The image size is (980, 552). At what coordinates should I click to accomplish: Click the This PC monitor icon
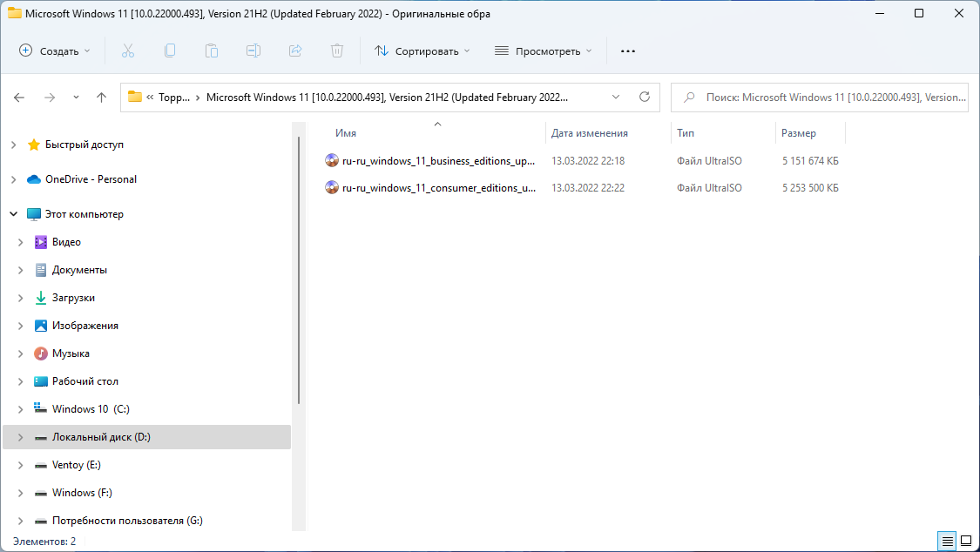pos(34,214)
